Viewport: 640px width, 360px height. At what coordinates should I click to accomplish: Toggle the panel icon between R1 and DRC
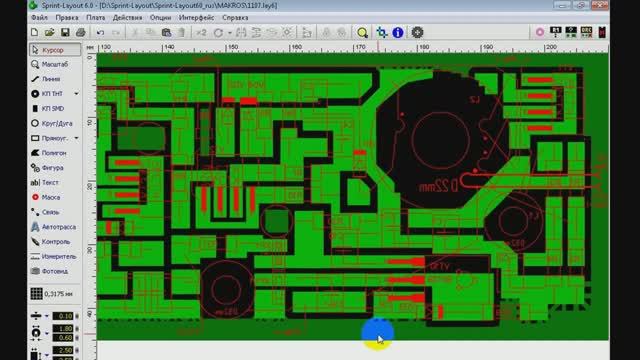pos(571,32)
